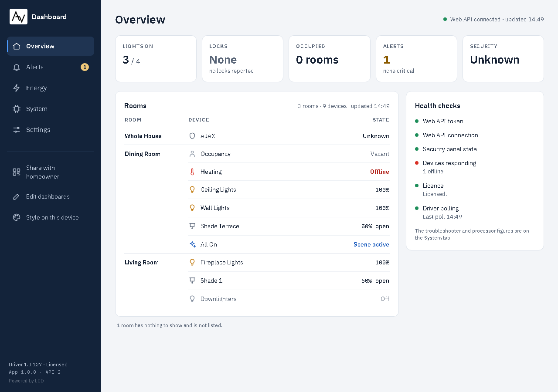Click the Alerts bell icon

(17, 67)
